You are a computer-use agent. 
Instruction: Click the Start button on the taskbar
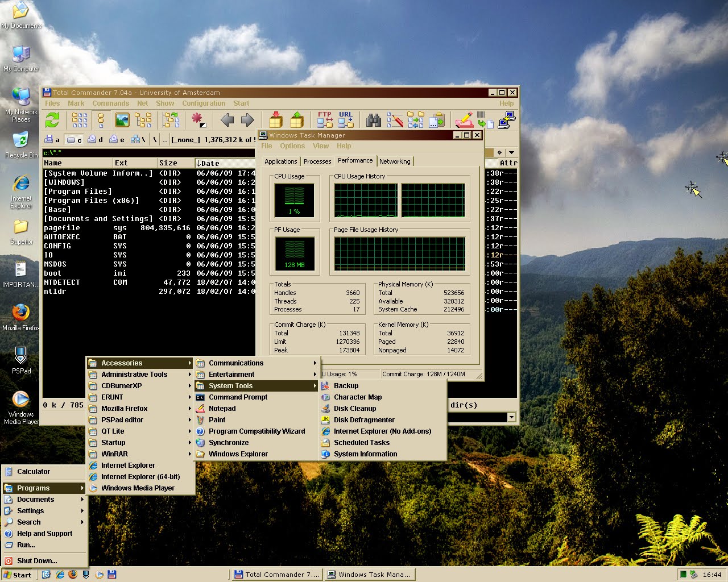pos(17,575)
